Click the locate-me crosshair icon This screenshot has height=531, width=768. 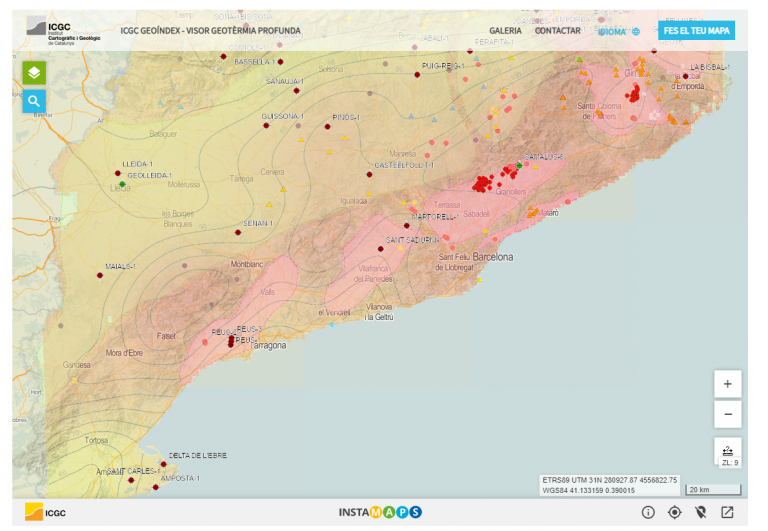[x=674, y=512]
